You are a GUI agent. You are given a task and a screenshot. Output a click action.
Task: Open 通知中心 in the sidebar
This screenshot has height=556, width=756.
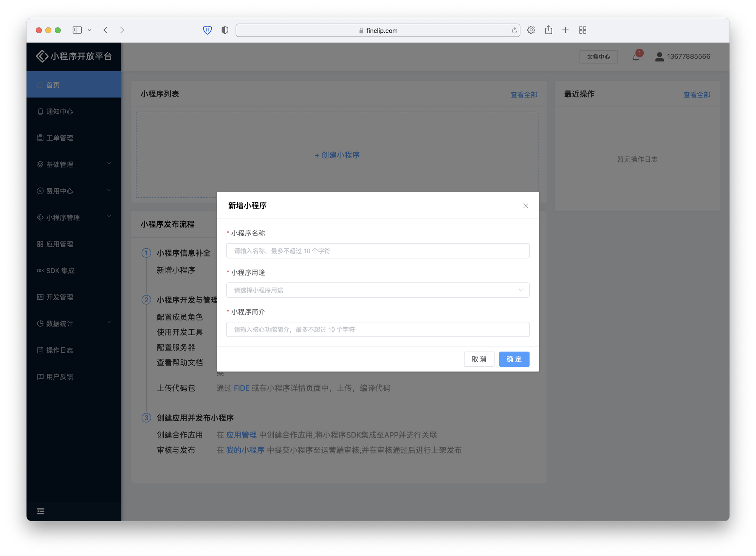[59, 112]
